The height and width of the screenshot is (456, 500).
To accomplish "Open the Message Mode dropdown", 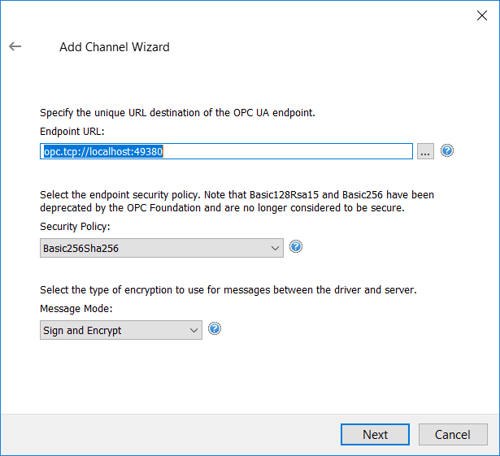I will (x=121, y=330).
